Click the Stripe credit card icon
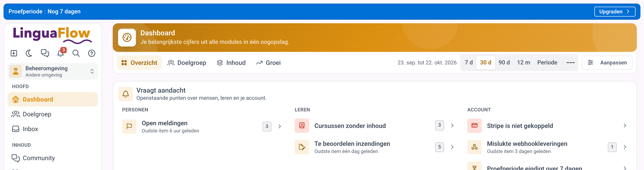 point(474,126)
